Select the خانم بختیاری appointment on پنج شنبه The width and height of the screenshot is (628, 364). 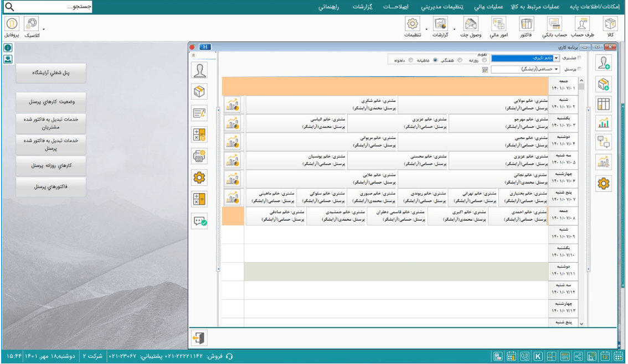(x=523, y=197)
